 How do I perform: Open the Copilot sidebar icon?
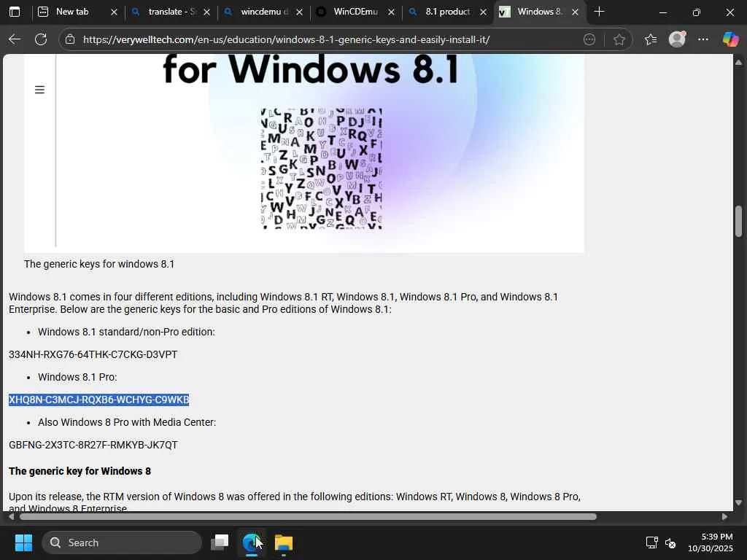pos(730,39)
